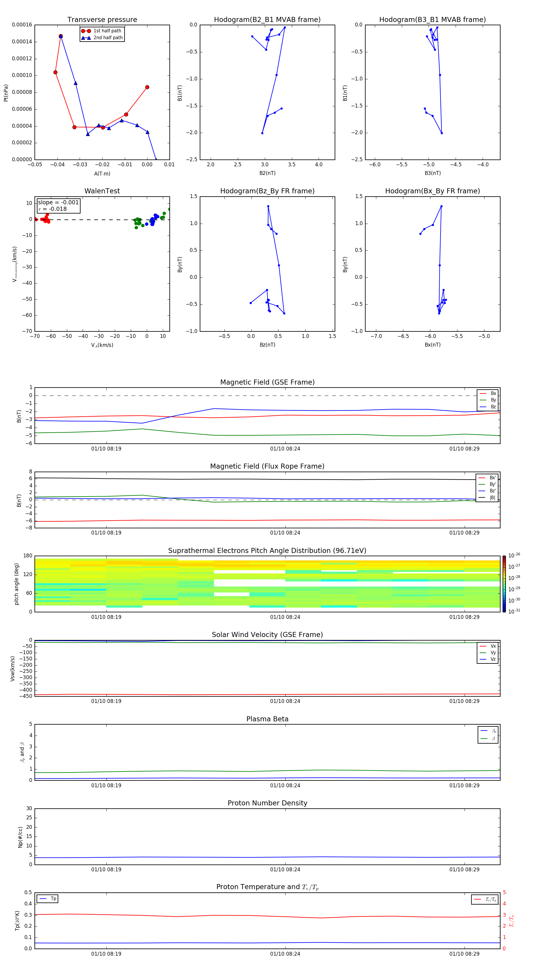Click the 'Proton Number Density' plot title
Viewport: 535px width, 980px height.
click(x=267, y=803)
